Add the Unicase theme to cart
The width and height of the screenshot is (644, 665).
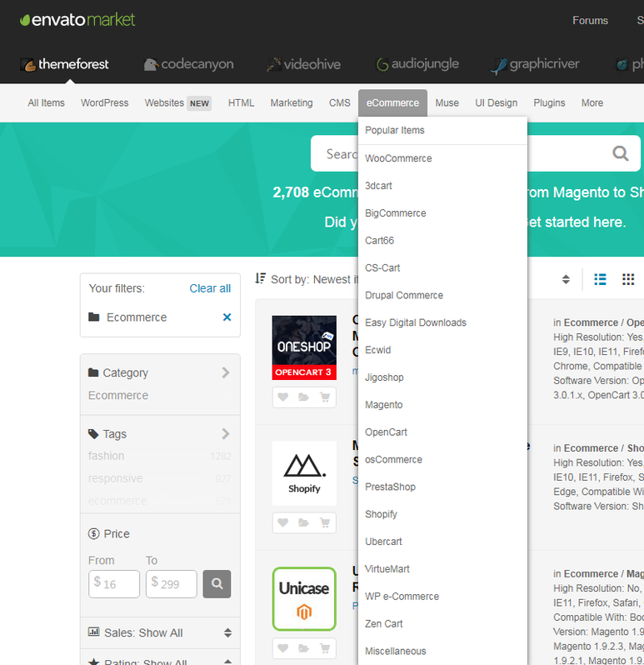pos(325,647)
